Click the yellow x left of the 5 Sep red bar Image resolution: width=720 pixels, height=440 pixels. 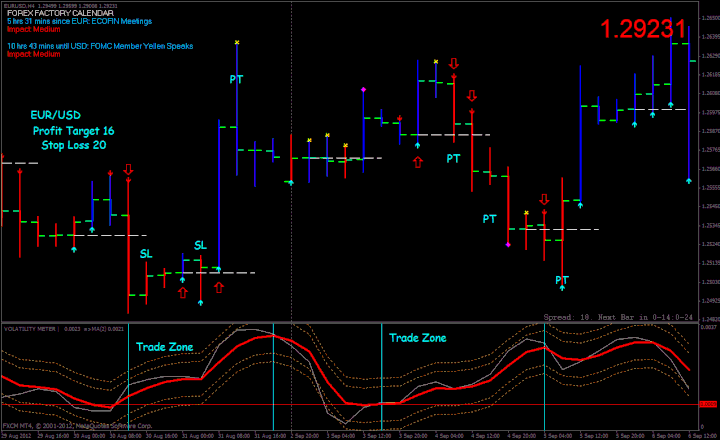click(x=526, y=213)
